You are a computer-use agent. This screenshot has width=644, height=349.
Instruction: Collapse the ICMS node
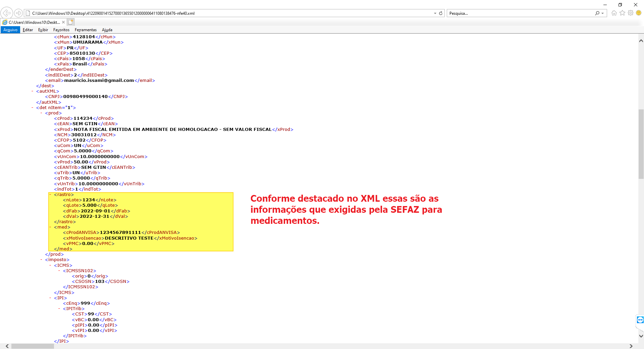[50, 265]
